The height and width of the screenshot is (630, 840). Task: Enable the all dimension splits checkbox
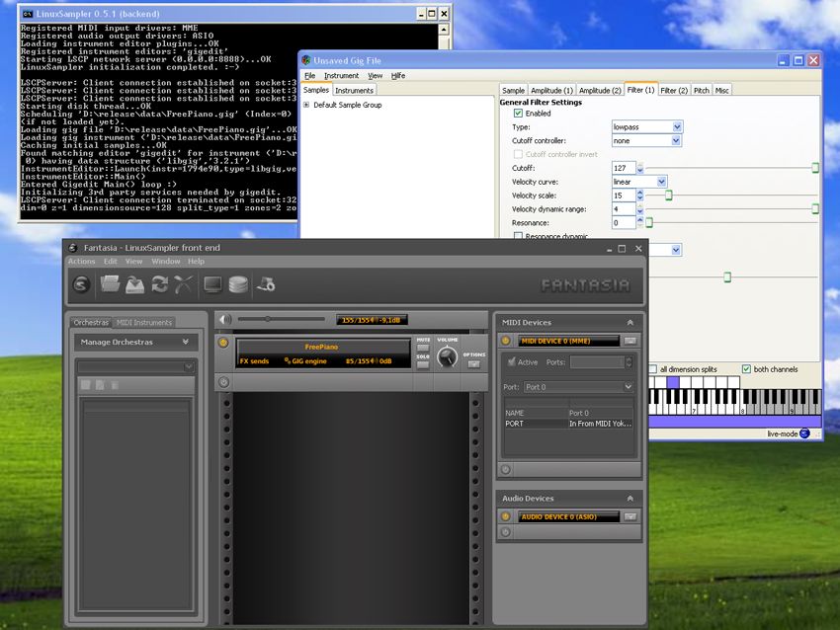coord(652,367)
